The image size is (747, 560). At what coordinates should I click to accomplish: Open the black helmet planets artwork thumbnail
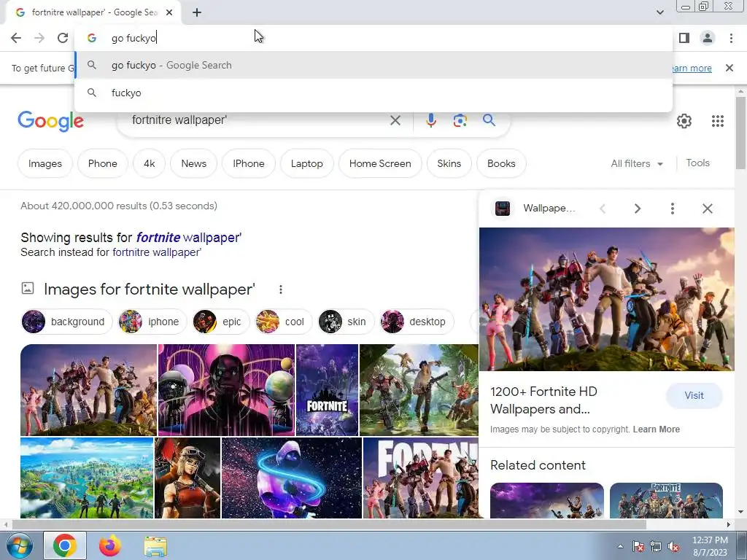(x=226, y=390)
